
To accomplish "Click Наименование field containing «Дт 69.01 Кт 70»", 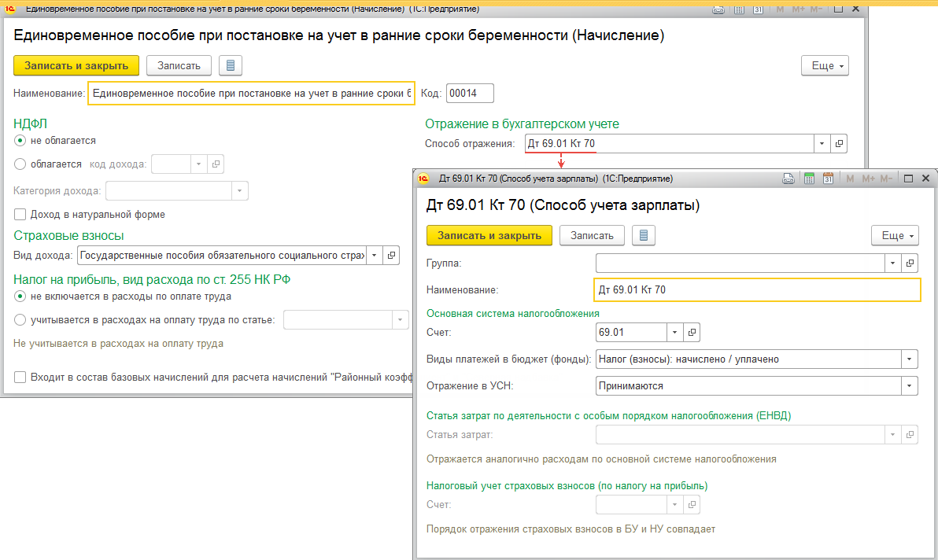I will coord(757,290).
